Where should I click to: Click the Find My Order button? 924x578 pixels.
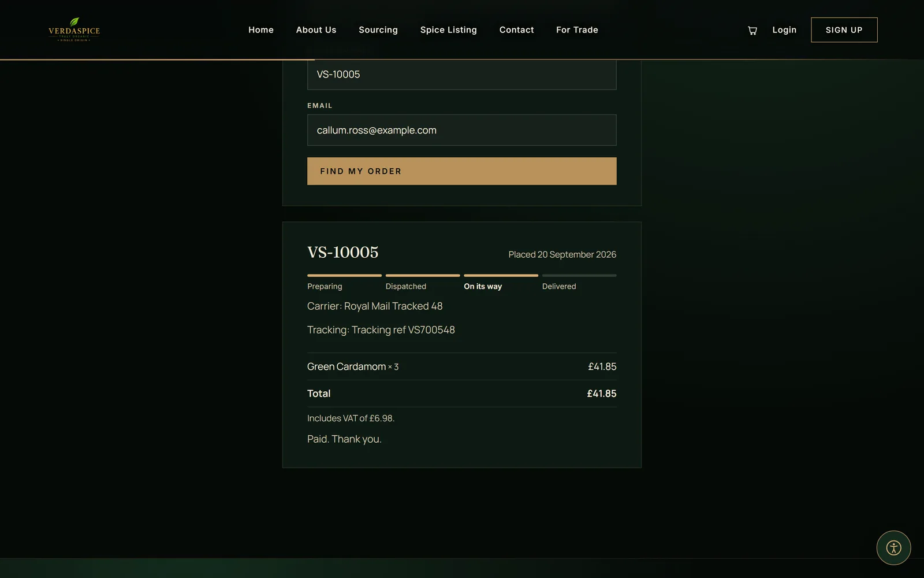coord(461,171)
